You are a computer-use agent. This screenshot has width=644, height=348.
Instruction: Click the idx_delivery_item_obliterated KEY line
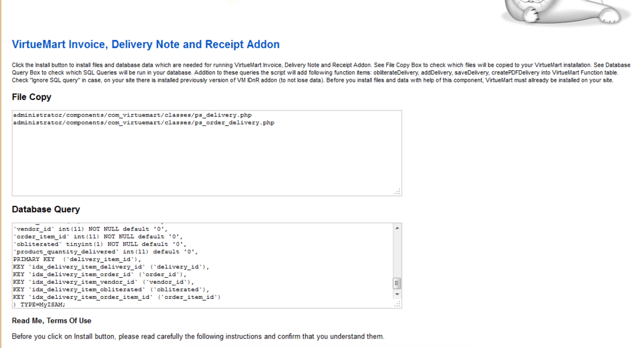(x=111, y=290)
